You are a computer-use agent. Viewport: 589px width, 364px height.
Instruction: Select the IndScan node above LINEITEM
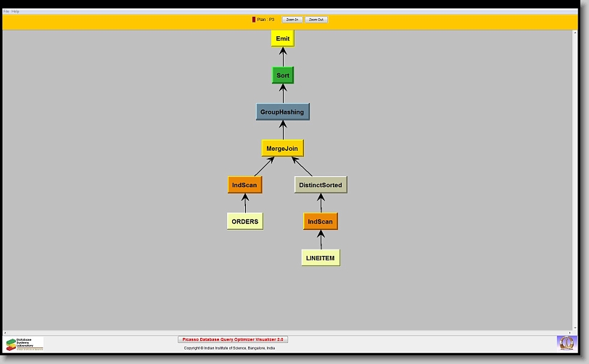click(321, 221)
